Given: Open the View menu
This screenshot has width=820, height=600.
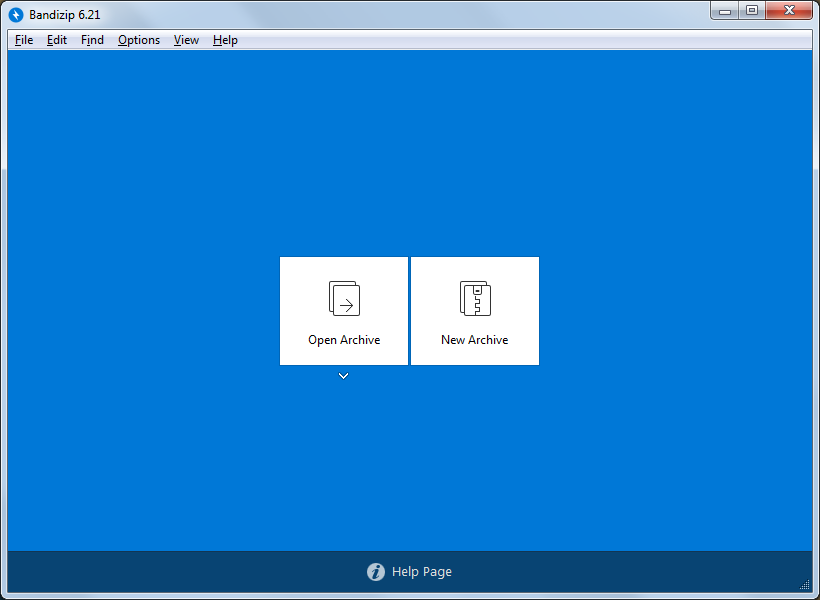Looking at the screenshot, I should 185,40.
